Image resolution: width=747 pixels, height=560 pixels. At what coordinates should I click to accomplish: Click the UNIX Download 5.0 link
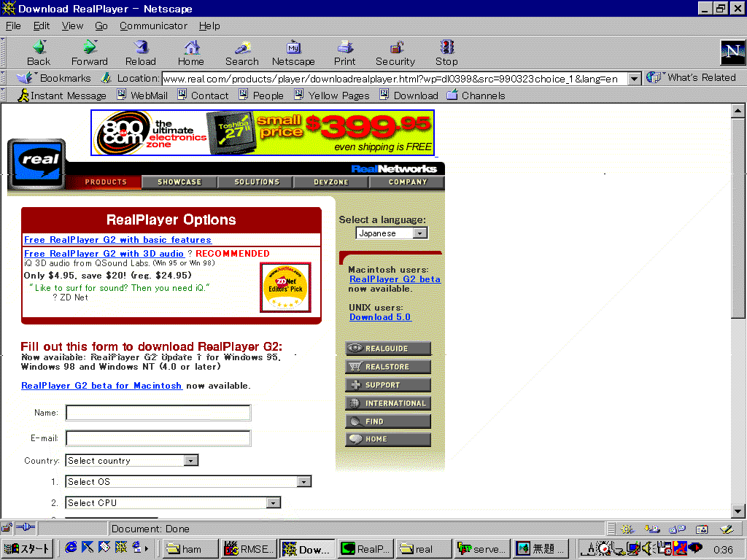tap(380, 317)
